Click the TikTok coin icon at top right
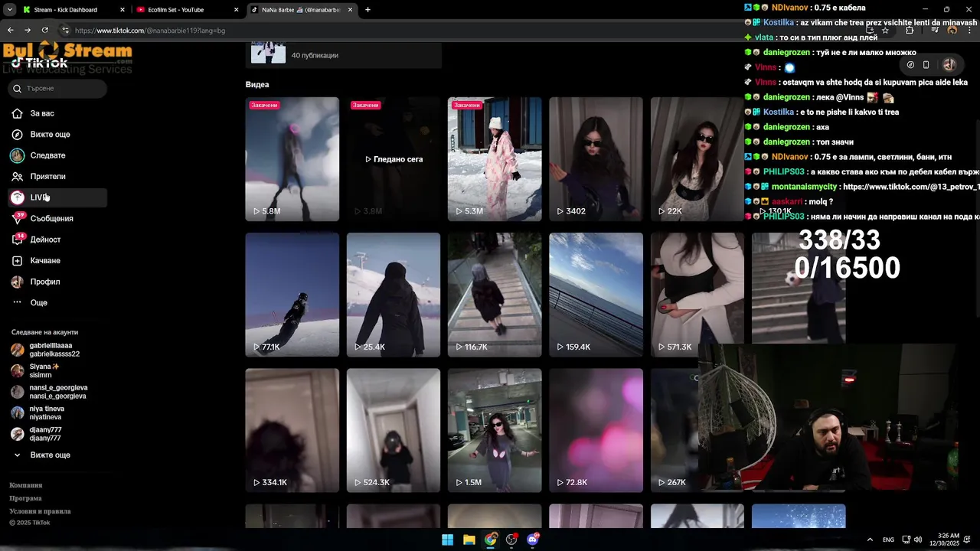 click(x=910, y=65)
